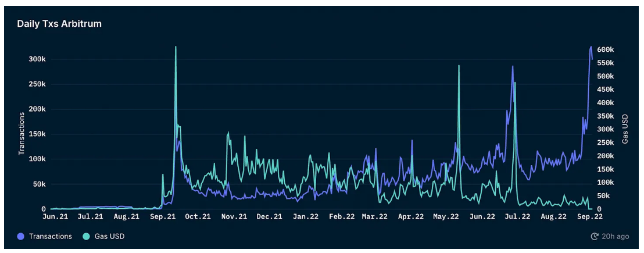Click the 'May.22' x-axis label
Viewport: 644px width, 253px height.
click(x=446, y=216)
